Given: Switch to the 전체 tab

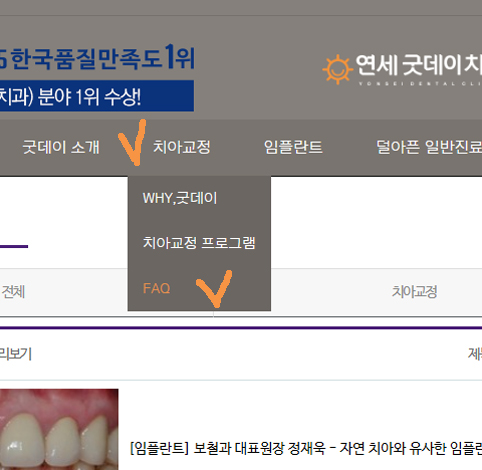Looking at the screenshot, I should [13, 292].
